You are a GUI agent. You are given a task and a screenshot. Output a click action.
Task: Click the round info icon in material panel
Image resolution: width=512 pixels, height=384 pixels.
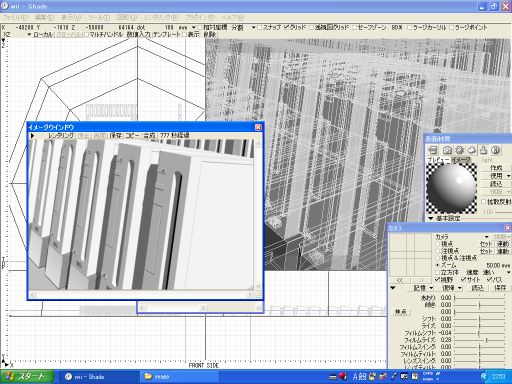click(x=496, y=150)
